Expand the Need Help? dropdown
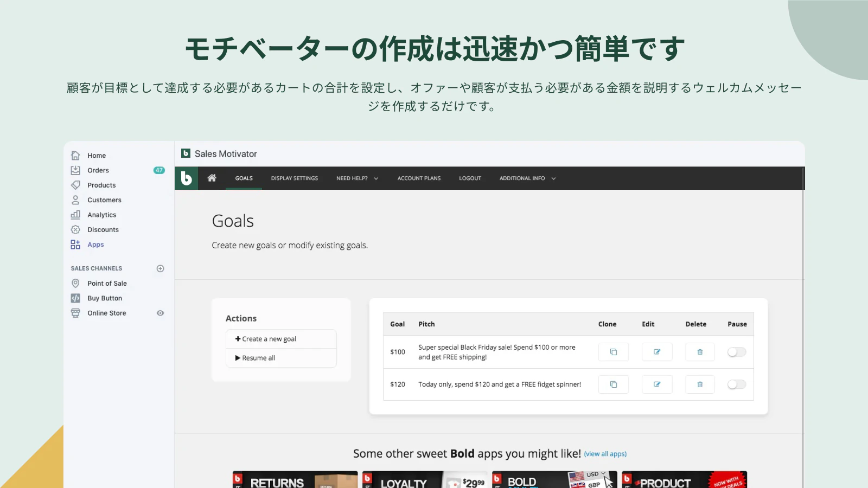Image resolution: width=868 pixels, height=488 pixels. pos(358,178)
